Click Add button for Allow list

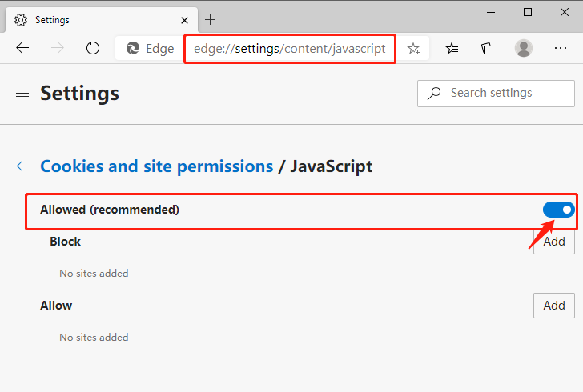(554, 306)
